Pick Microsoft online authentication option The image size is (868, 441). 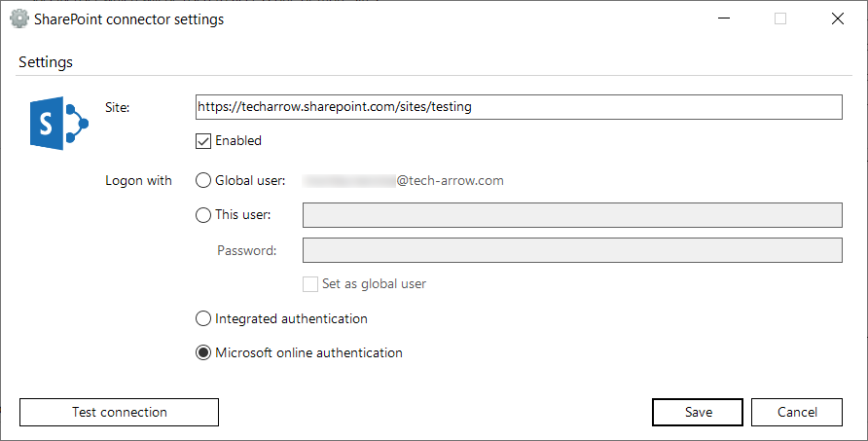point(203,353)
